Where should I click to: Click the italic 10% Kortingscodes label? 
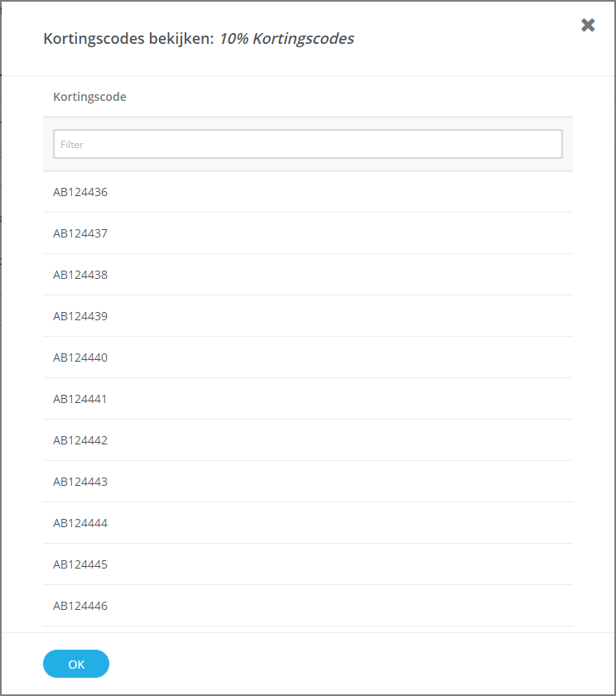click(286, 38)
